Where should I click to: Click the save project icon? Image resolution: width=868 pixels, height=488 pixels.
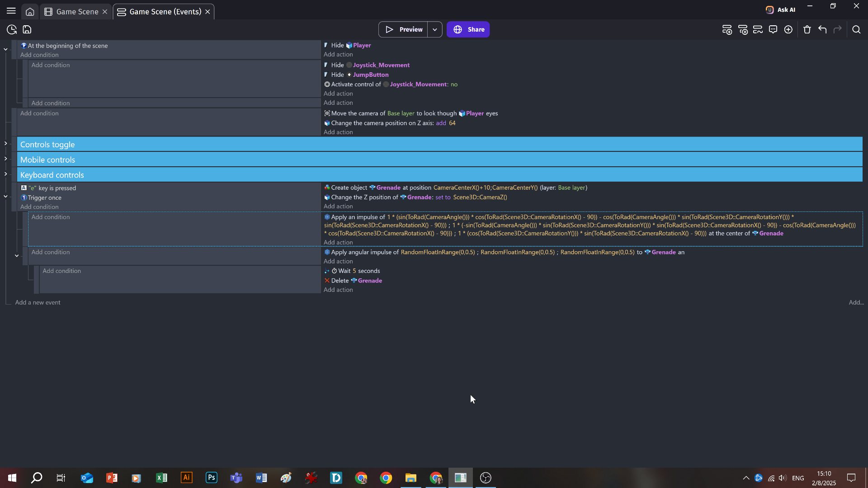point(27,30)
